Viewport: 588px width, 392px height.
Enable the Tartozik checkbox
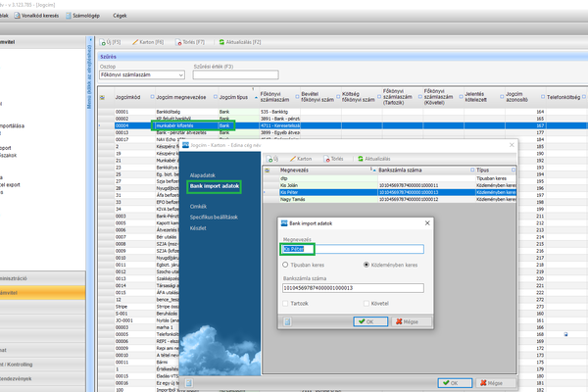click(284, 304)
